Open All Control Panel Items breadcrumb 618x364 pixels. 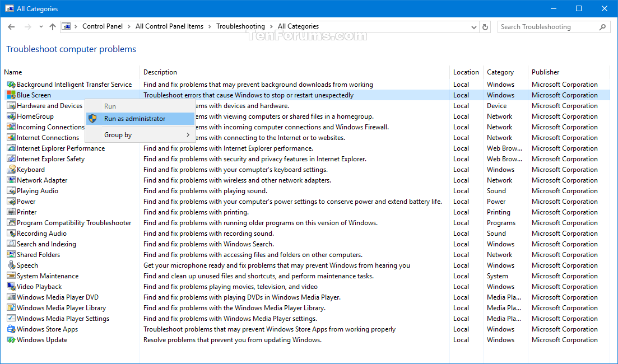[x=169, y=26]
